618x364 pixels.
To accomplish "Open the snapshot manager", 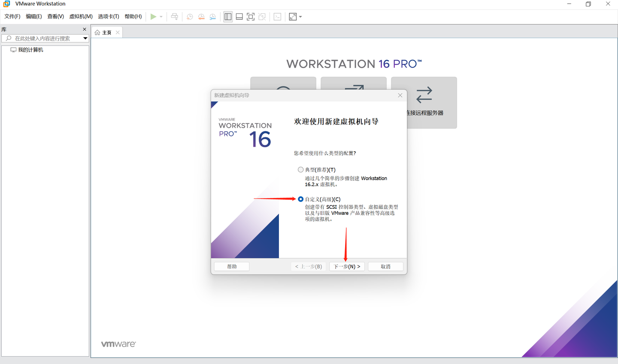I will pos(212,17).
